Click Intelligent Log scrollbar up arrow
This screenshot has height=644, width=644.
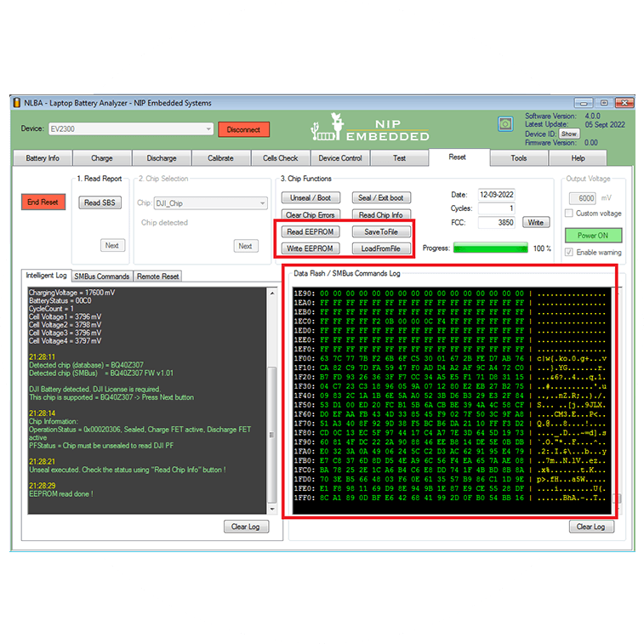272,294
